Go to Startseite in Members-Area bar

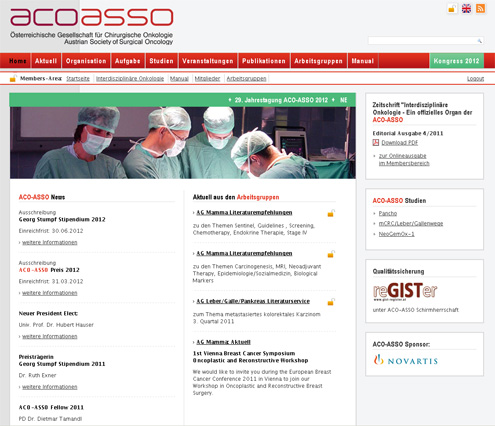(78, 79)
